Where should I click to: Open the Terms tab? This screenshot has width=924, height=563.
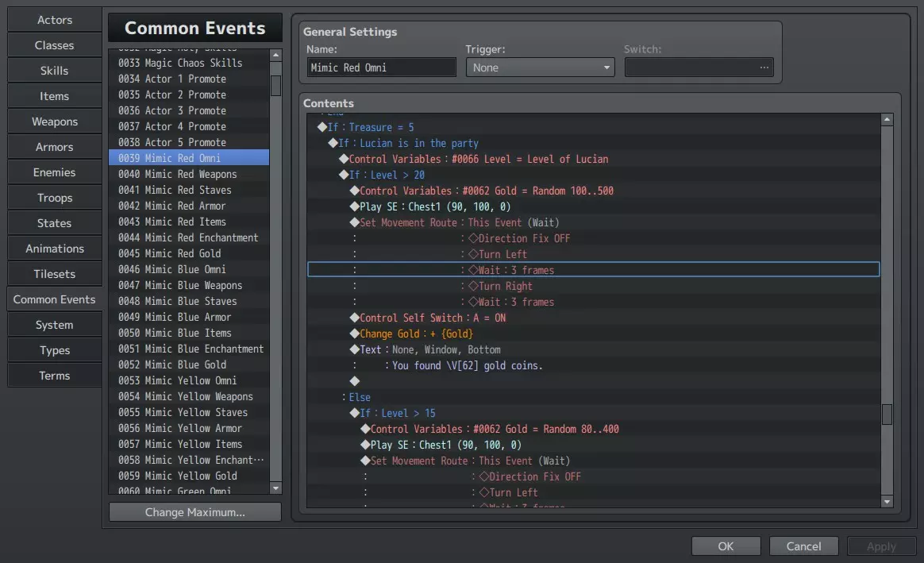55,376
